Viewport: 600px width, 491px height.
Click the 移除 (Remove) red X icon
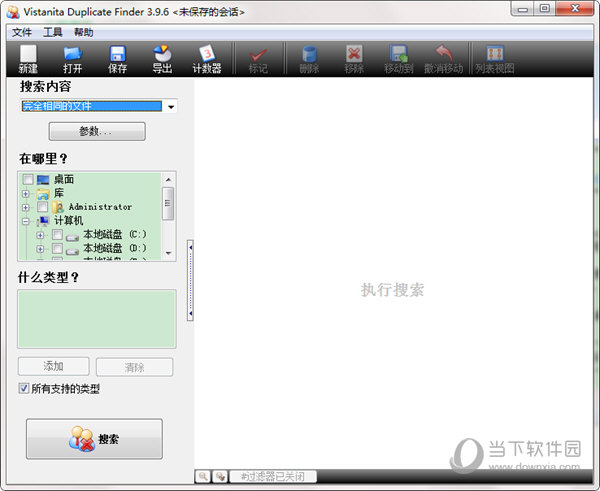(354, 54)
